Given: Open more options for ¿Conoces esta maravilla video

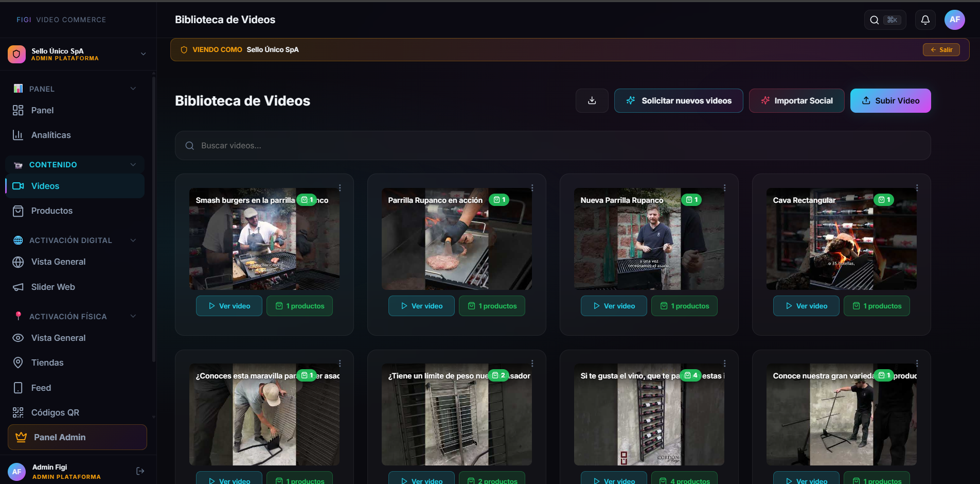Looking at the screenshot, I should point(340,364).
